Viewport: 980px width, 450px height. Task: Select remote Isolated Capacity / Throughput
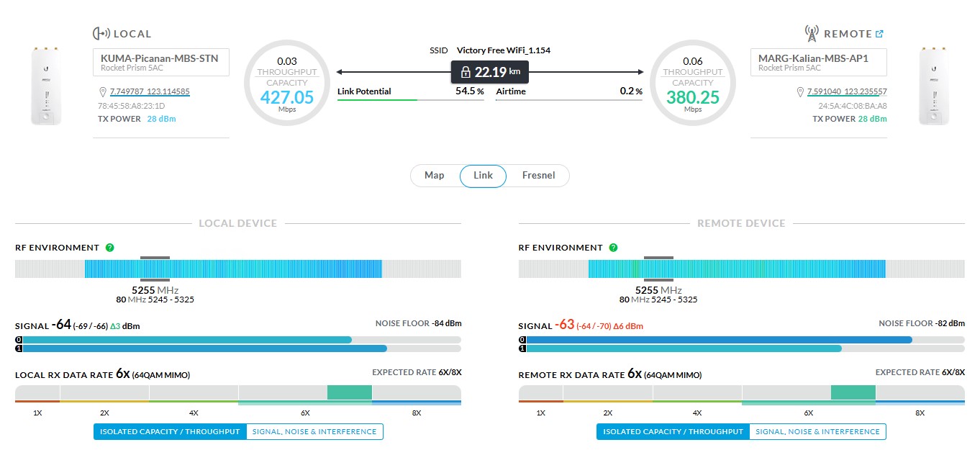coord(673,432)
